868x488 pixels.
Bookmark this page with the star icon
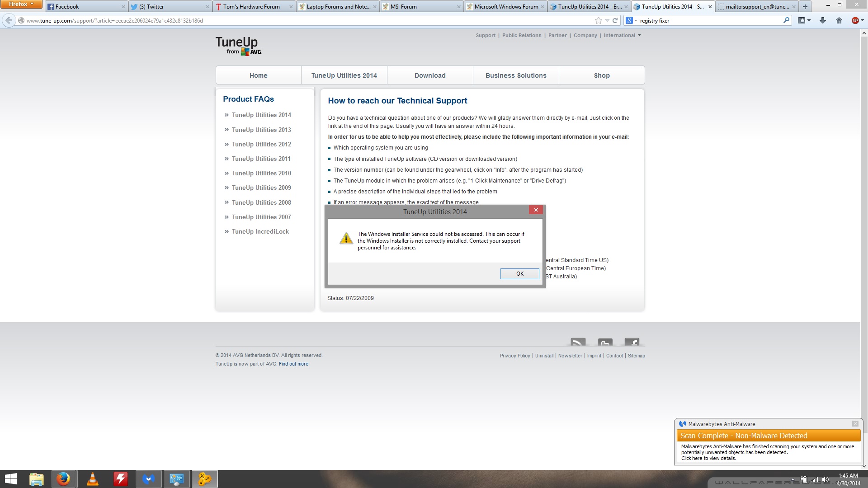click(x=599, y=20)
